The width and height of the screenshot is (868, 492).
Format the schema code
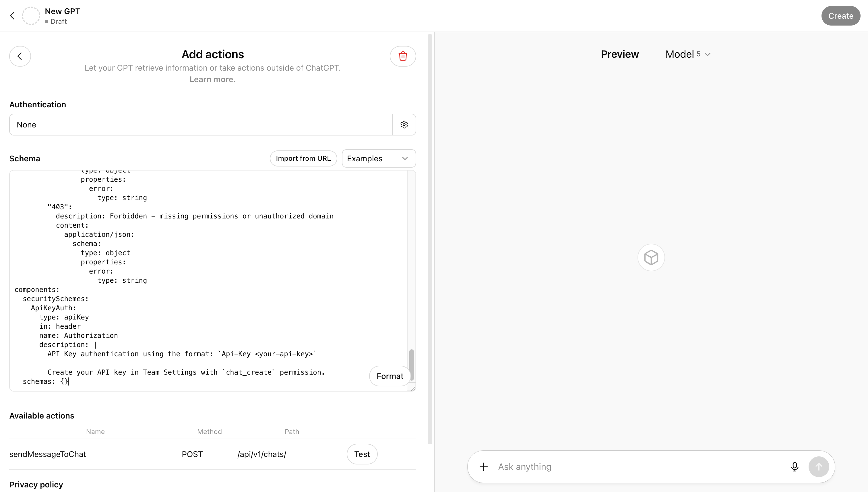coord(390,376)
